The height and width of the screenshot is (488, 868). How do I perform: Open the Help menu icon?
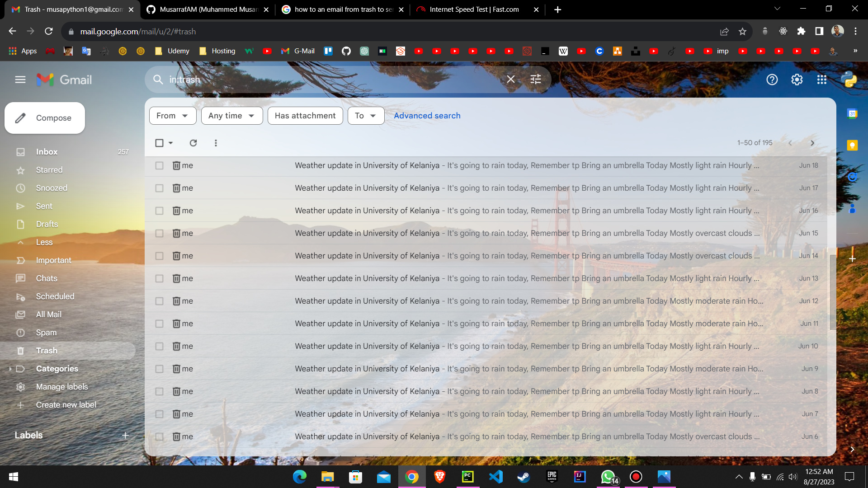click(772, 80)
